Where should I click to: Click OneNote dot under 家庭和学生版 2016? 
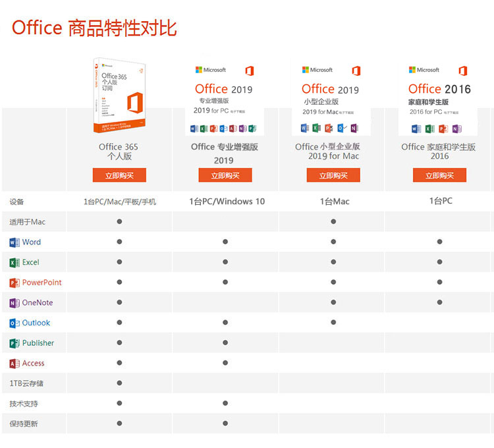tap(439, 302)
